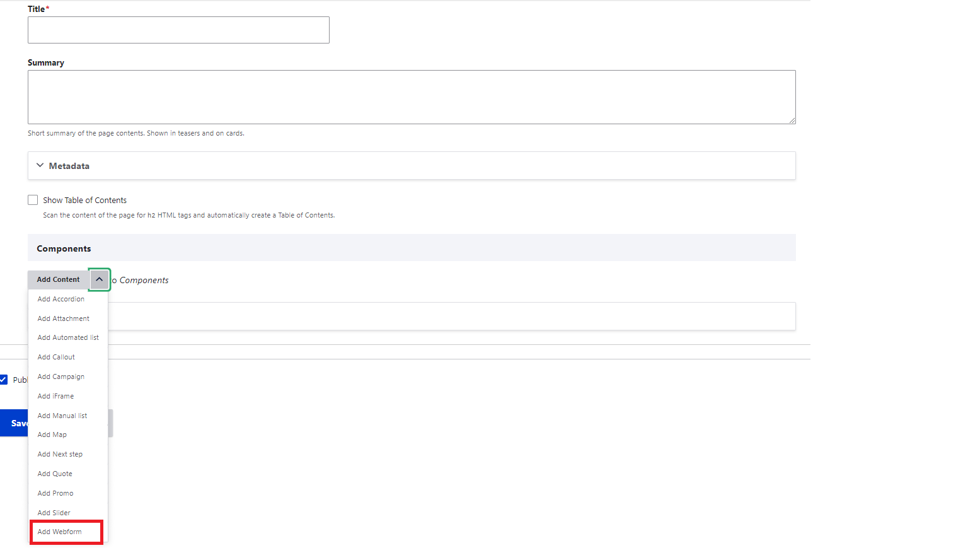This screenshot has width=980, height=548.
Task: Choose the Add Callout component
Action: 56,357
